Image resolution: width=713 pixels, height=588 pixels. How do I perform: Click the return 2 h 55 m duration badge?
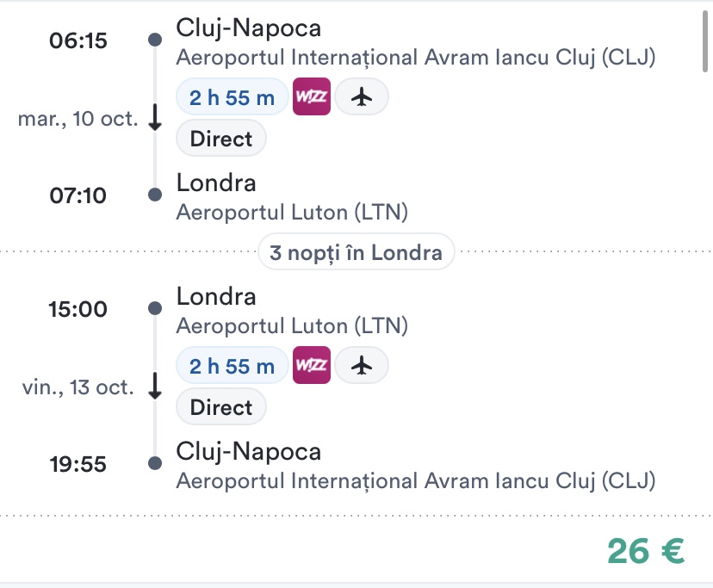[232, 366]
